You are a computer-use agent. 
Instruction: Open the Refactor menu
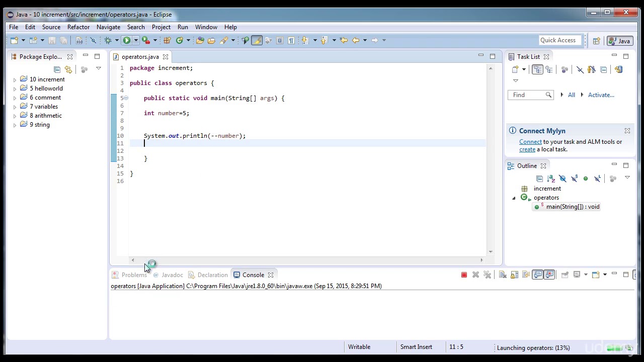78,27
